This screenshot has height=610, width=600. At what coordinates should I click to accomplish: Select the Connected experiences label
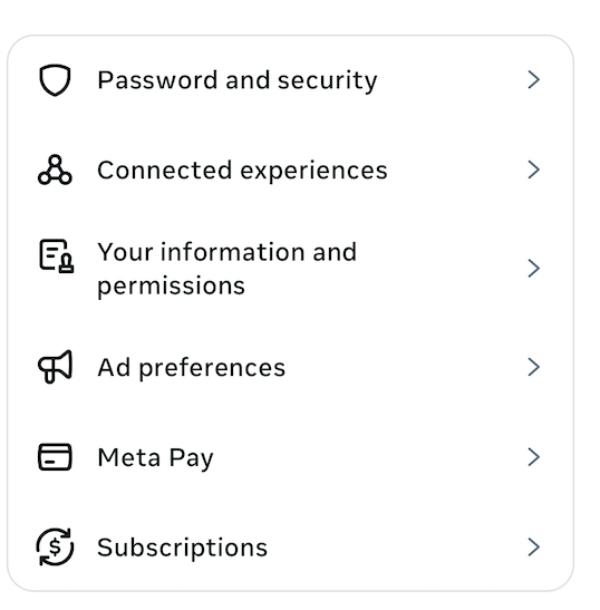coord(241,170)
